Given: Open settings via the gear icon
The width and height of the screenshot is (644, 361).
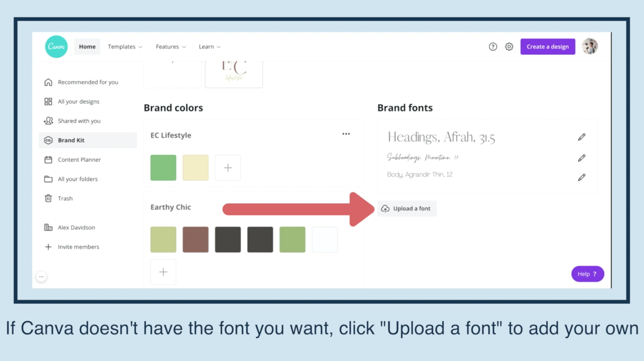Looking at the screenshot, I should click(x=509, y=47).
